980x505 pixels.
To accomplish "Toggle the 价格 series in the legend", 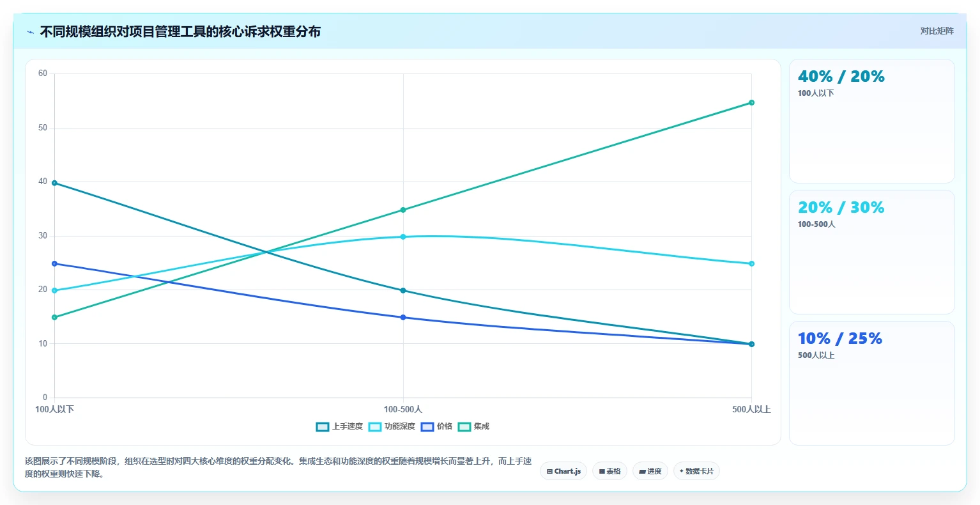I will pos(436,426).
